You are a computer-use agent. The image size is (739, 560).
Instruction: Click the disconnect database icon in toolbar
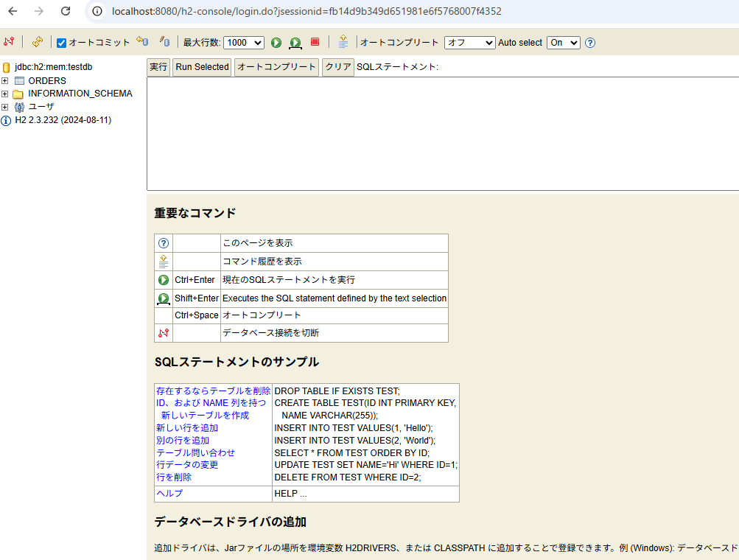pos(9,43)
